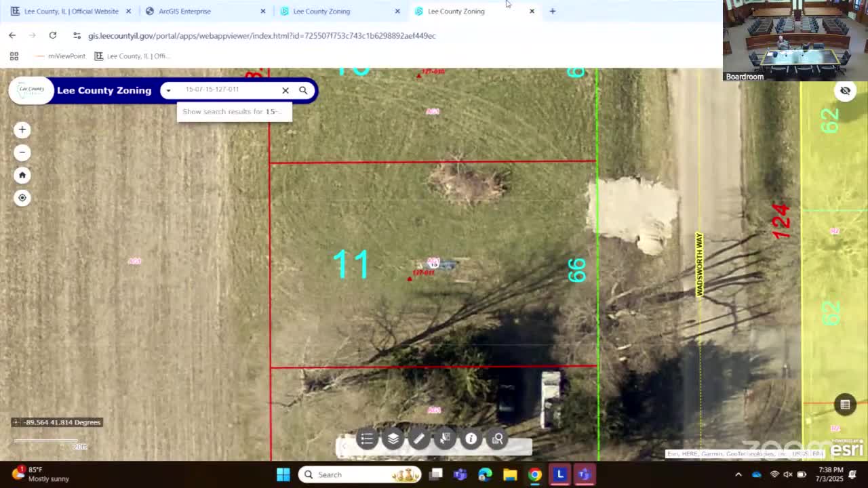Find my location on map

click(x=22, y=198)
